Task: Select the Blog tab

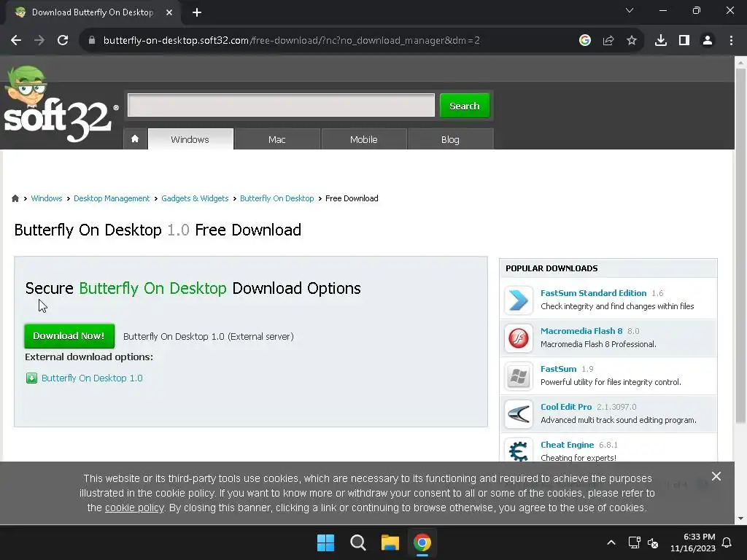Action: click(x=450, y=139)
